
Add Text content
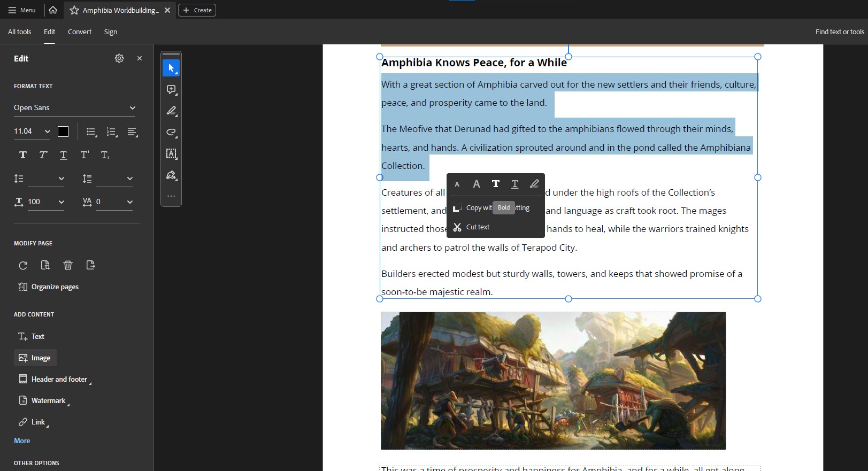click(x=31, y=336)
